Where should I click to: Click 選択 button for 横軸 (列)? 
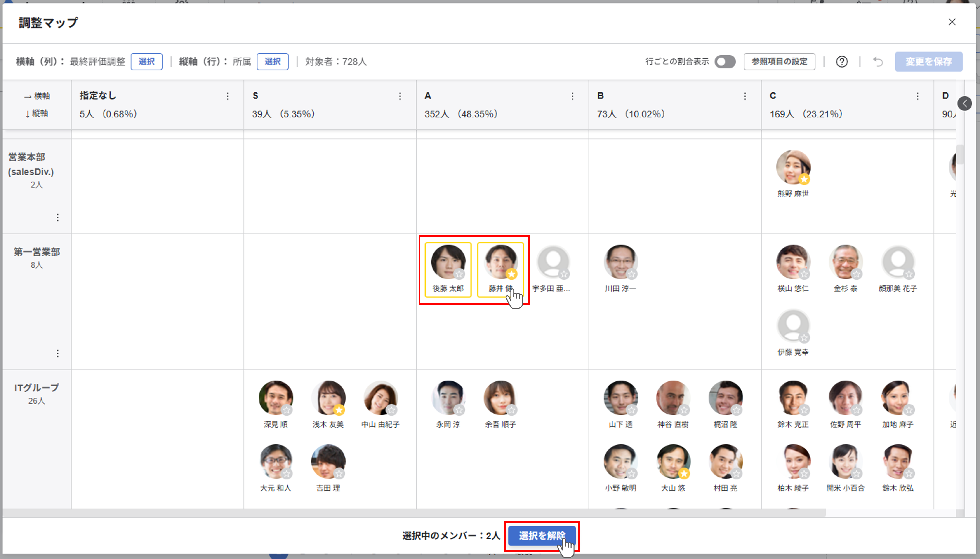146,62
